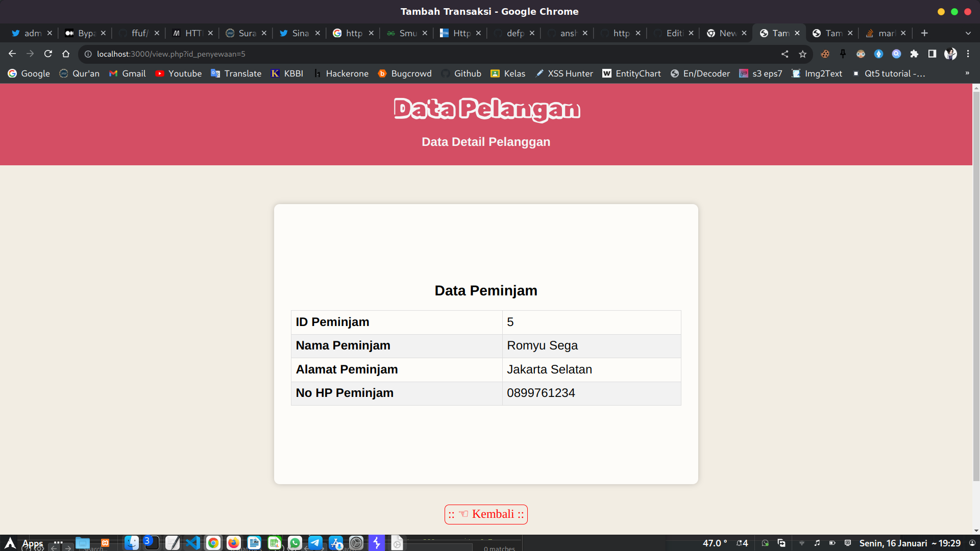Open the Extensions puzzle icon

coord(914,54)
